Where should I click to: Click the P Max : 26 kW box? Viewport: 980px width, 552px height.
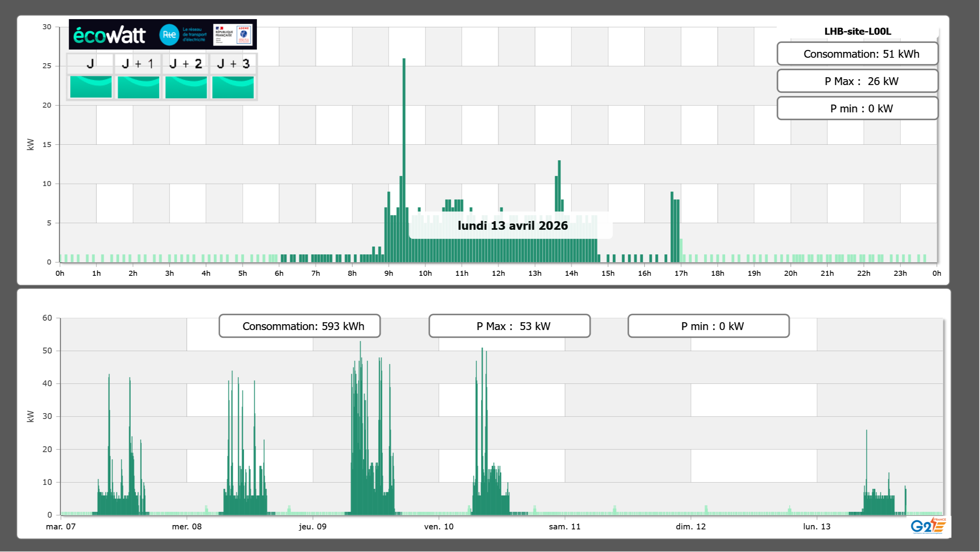(x=857, y=81)
